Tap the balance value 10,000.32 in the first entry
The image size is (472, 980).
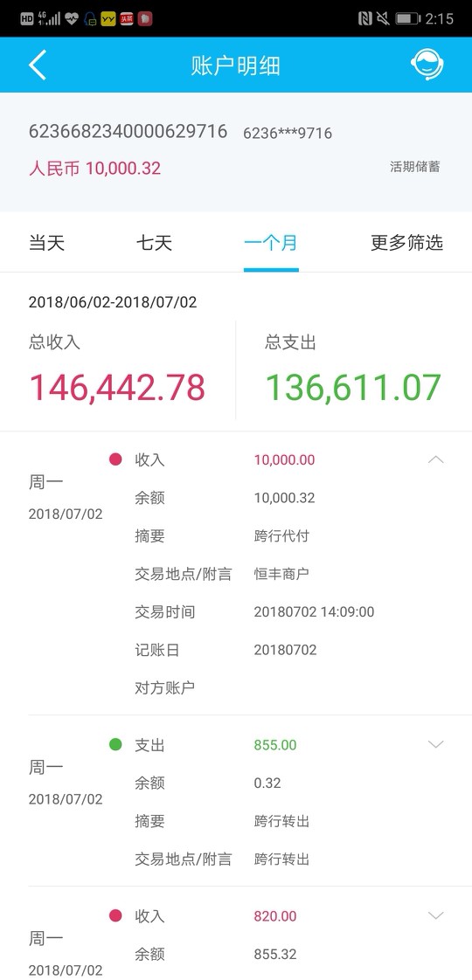tap(284, 498)
